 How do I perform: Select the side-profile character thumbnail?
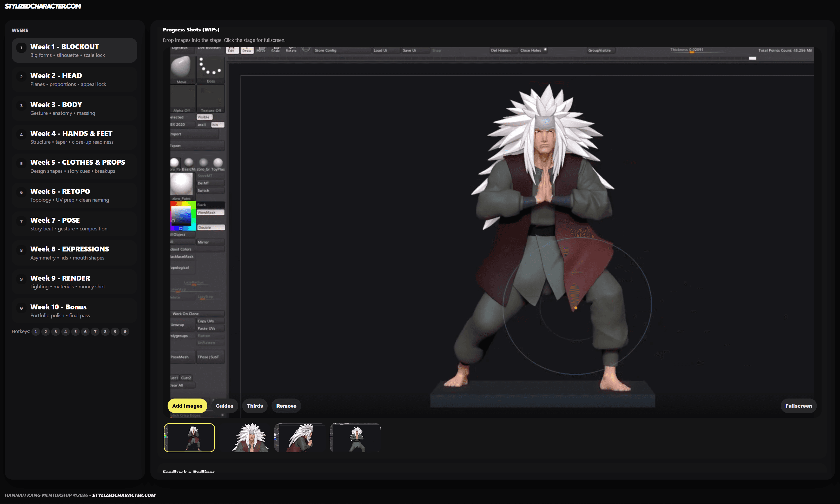coord(300,438)
